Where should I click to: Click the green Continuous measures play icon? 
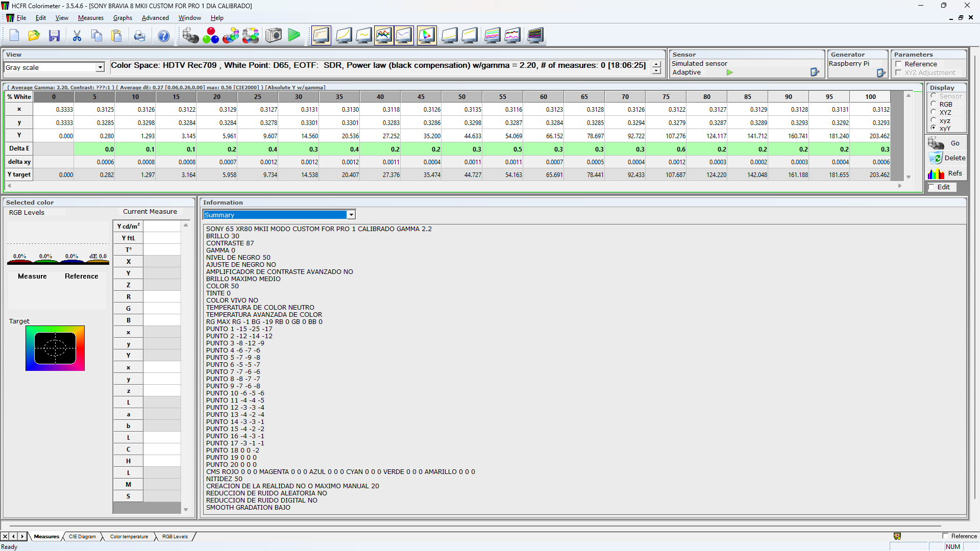pos(294,35)
